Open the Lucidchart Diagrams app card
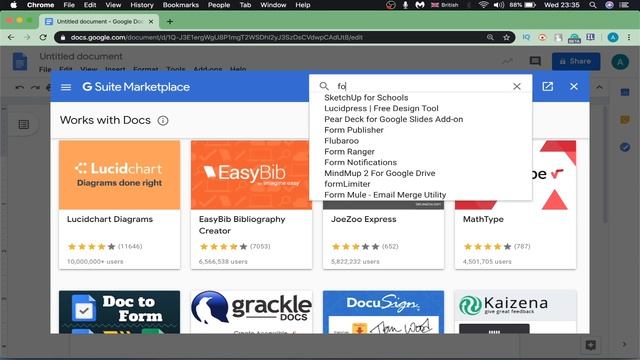 (x=119, y=204)
